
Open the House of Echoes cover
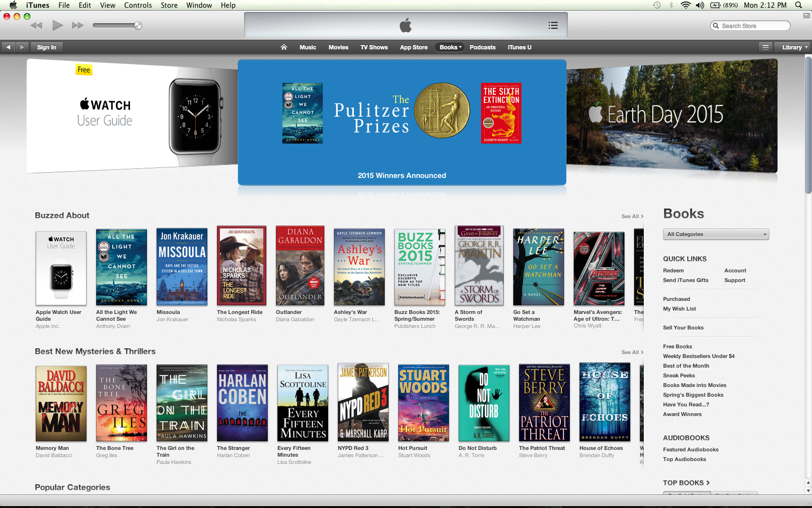pos(605,403)
